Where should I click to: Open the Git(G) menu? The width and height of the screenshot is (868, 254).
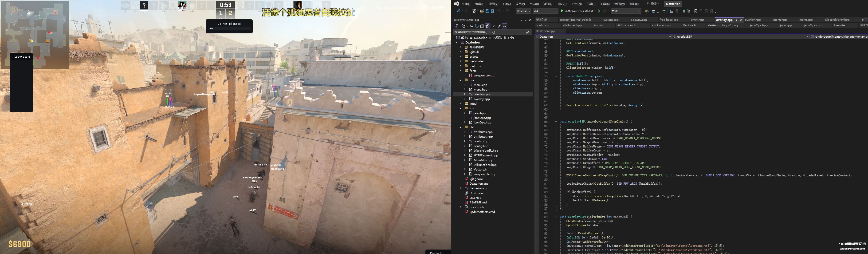pos(507,4)
